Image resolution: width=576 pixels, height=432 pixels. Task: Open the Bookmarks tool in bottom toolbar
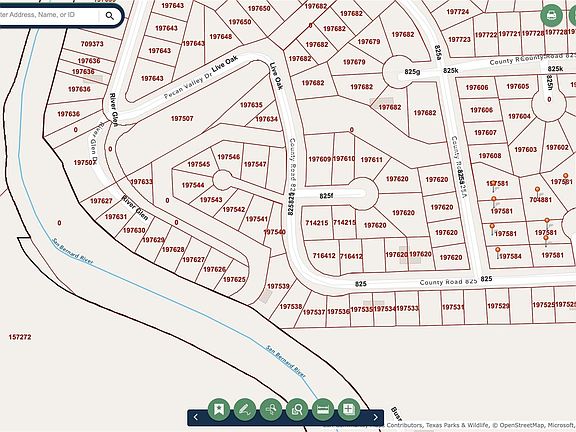[219, 409]
